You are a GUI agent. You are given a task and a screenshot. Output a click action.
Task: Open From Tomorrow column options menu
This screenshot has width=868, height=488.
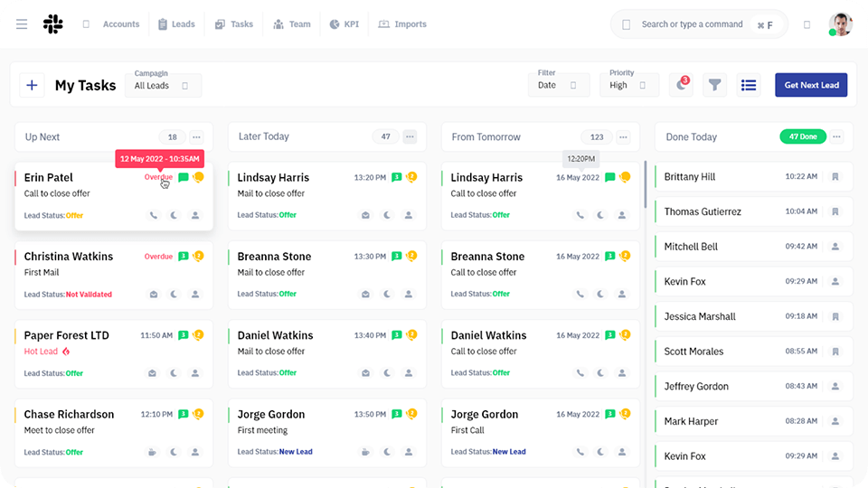[623, 137]
